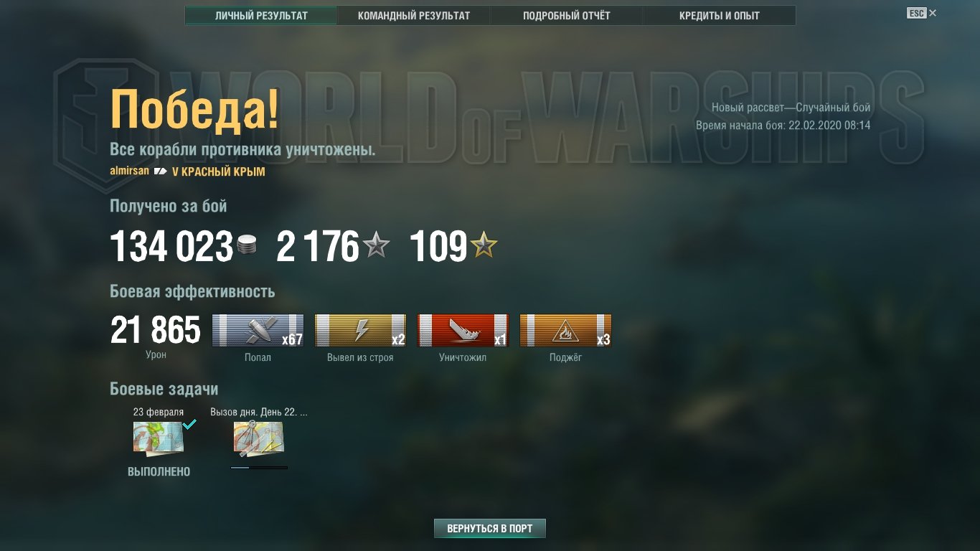Select the Уничтожил destroyed ribbon
The height and width of the screenshot is (551, 980).
pos(463,331)
